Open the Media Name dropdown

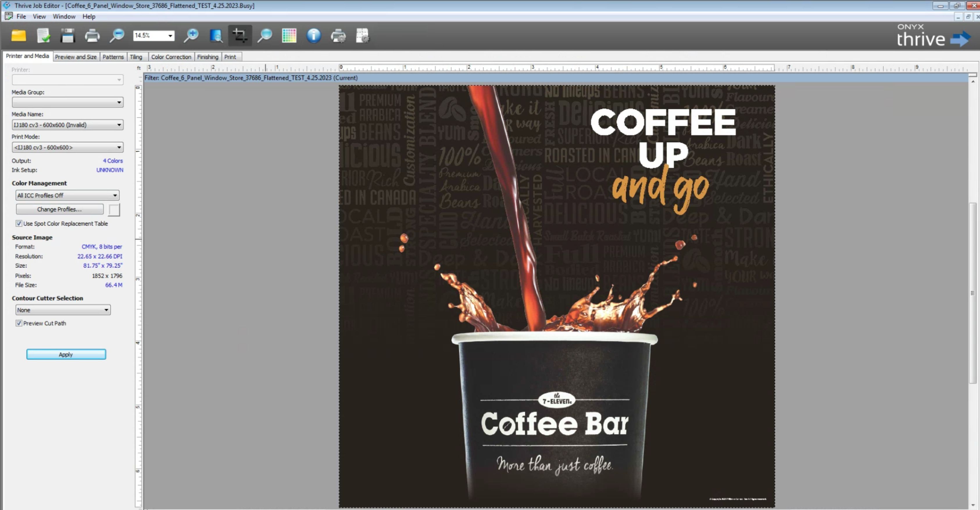pos(68,125)
